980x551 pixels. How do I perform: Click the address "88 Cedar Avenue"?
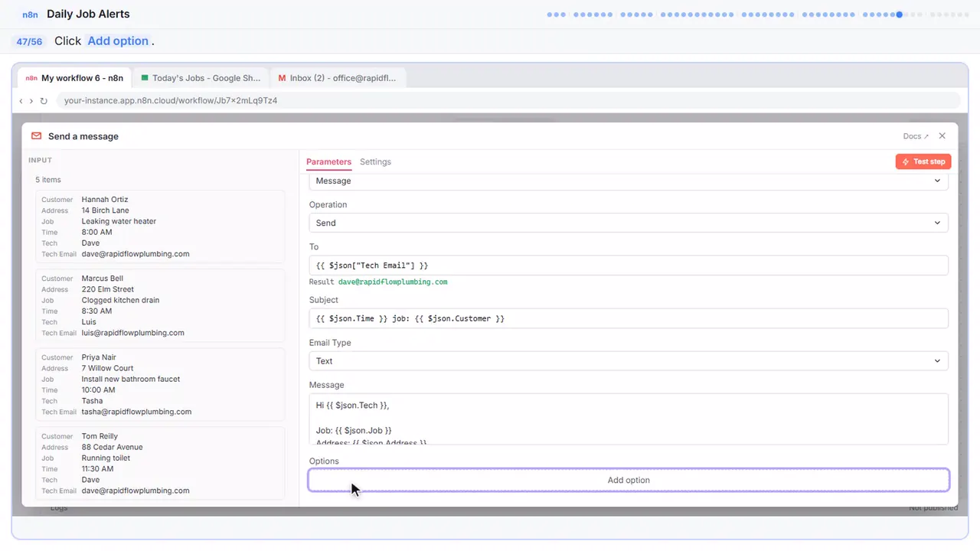[113, 447]
